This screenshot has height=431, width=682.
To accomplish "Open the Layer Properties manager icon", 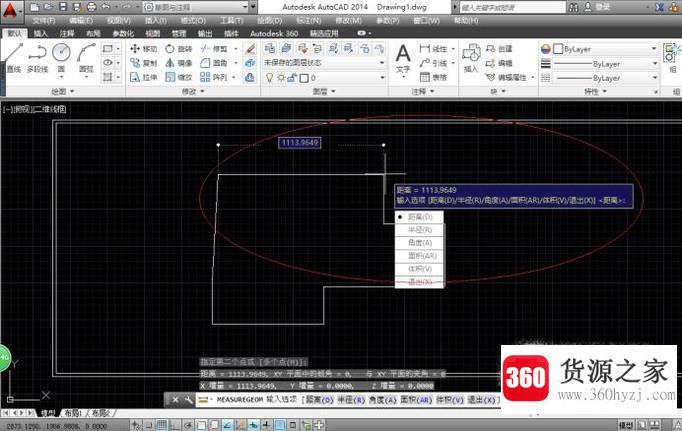I will tap(270, 48).
